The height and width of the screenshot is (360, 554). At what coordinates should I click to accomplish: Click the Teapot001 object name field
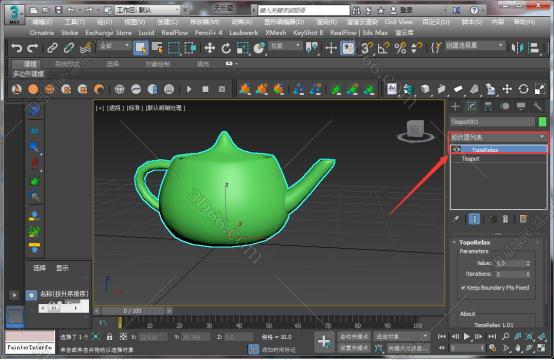(493, 122)
